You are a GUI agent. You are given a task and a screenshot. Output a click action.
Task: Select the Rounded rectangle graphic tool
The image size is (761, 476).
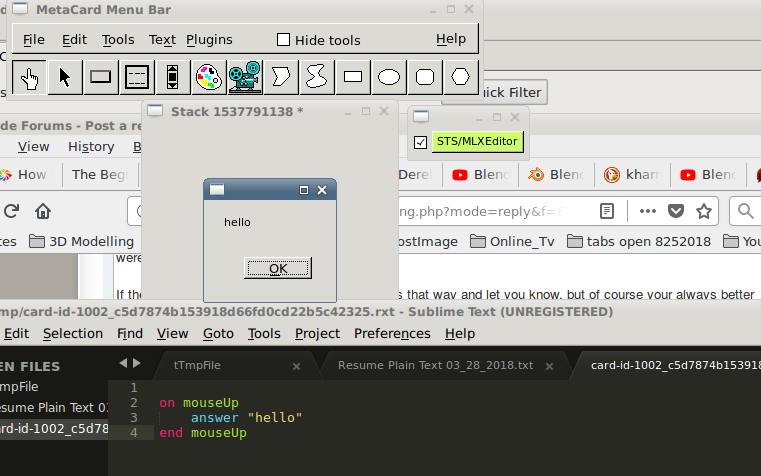pyautogui.click(x=425, y=77)
